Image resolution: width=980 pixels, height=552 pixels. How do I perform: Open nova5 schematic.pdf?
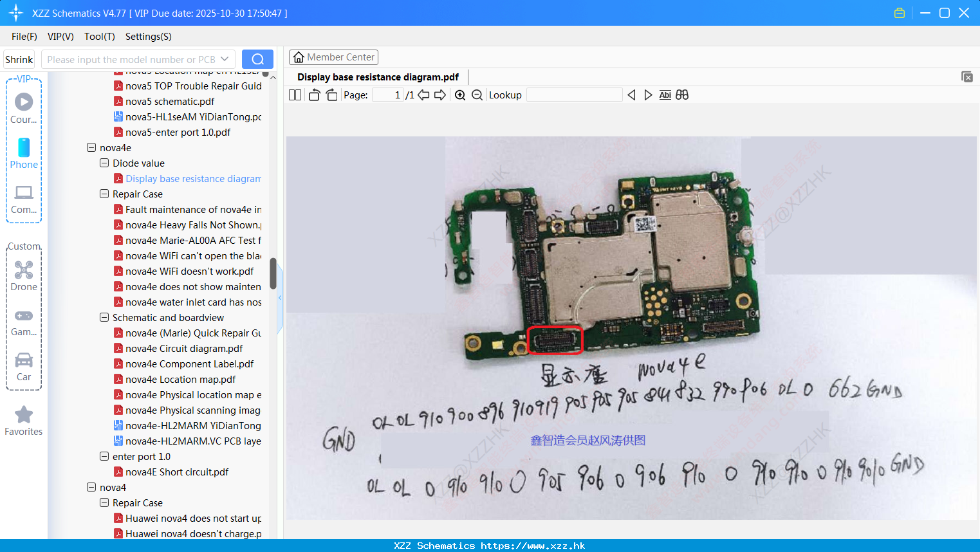click(x=170, y=102)
